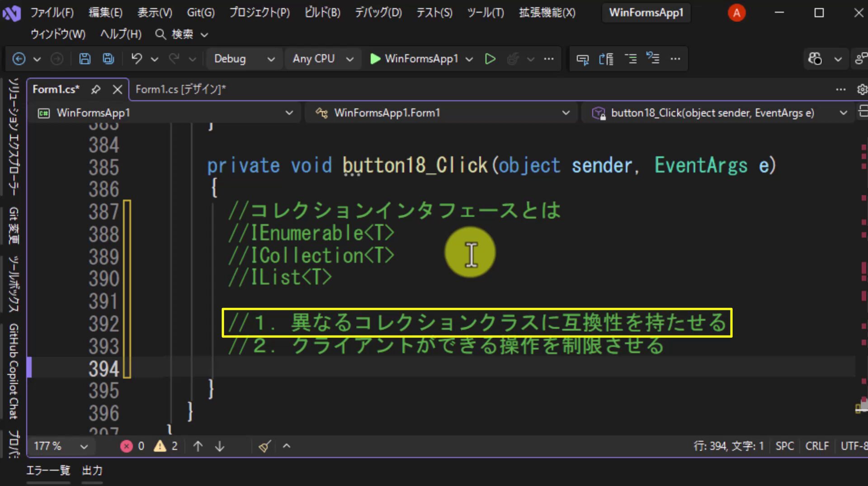868x486 pixels.
Task: Open the エラー一覧 panel tab
Action: pyautogui.click(x=48, y=471)
